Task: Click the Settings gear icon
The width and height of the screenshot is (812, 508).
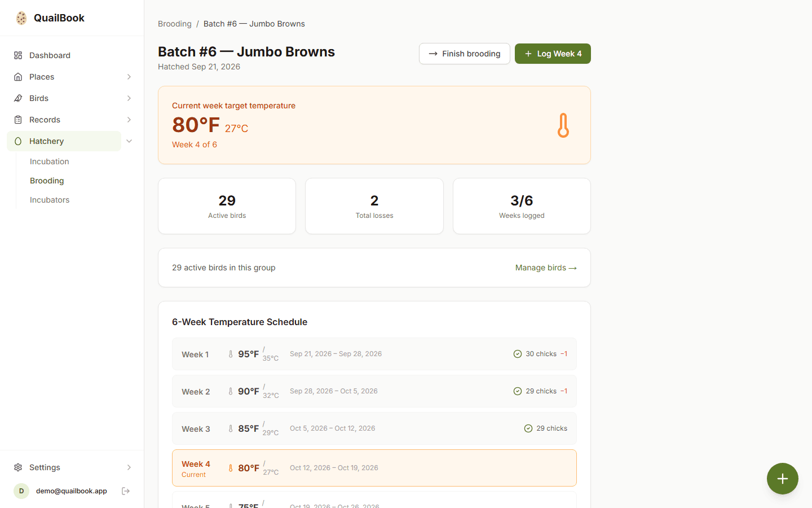Action: [18, 467]
